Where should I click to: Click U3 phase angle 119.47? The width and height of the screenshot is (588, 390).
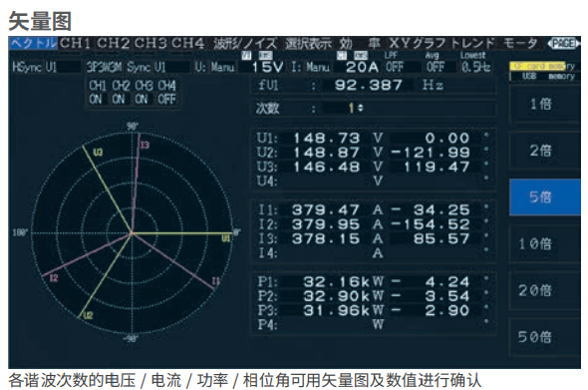437,167
